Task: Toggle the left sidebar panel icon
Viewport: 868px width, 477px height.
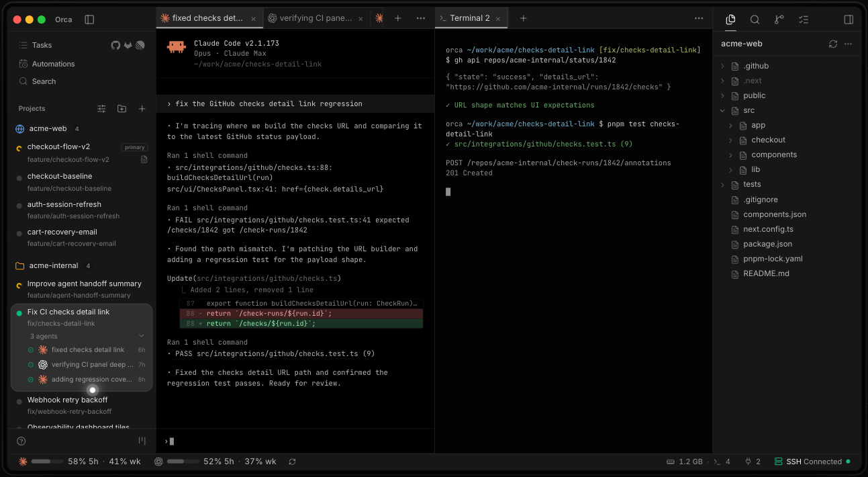Action: click(89, 19)
